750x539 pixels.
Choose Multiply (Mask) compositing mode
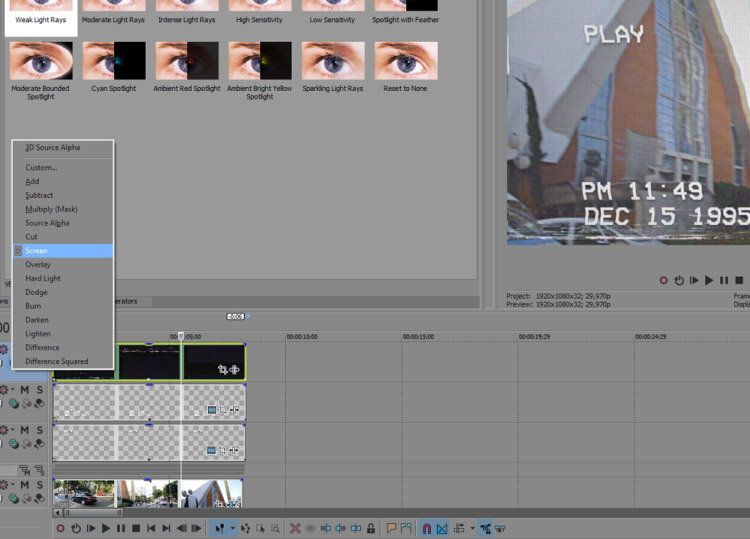click(63, 209)
